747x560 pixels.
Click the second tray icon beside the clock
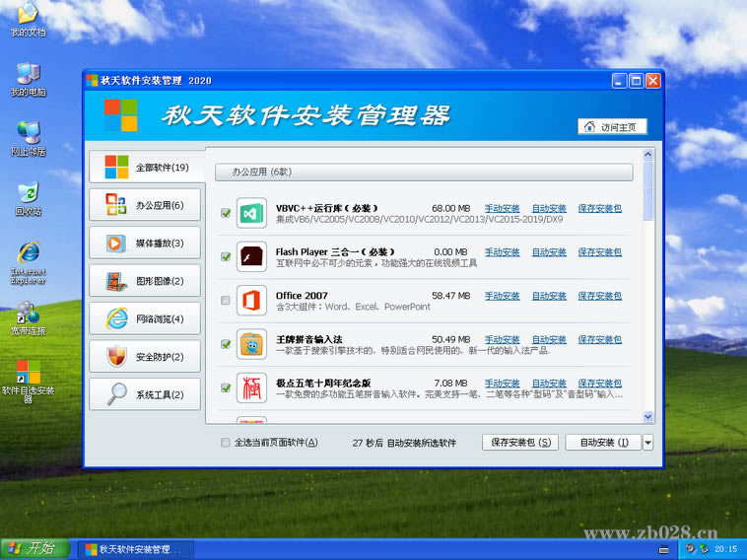[704, 549]
